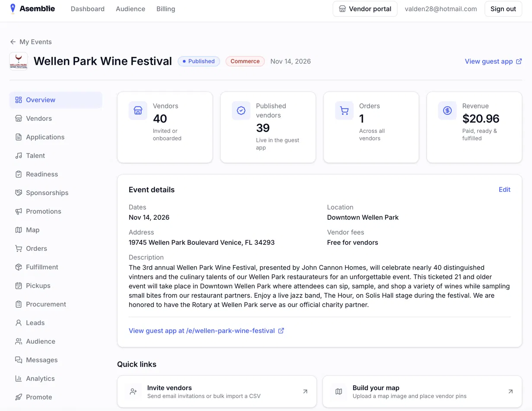Click the add-person icon on Invite vendors card

tap(133, 392)
